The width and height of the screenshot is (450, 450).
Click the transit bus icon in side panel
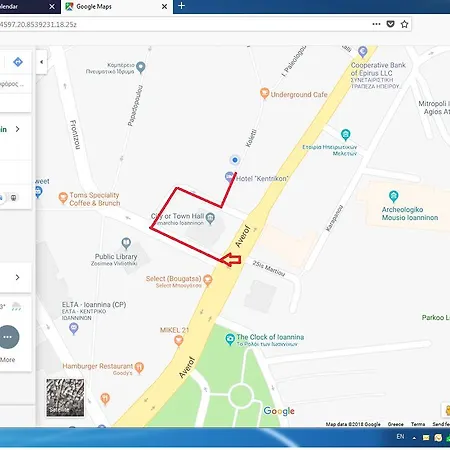point(13,198)
